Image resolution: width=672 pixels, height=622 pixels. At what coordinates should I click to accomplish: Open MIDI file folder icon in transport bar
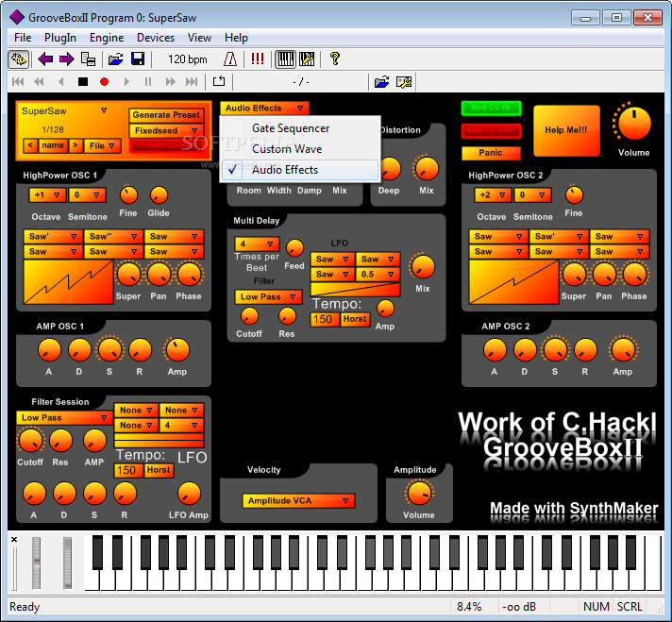tap(382, 81)
